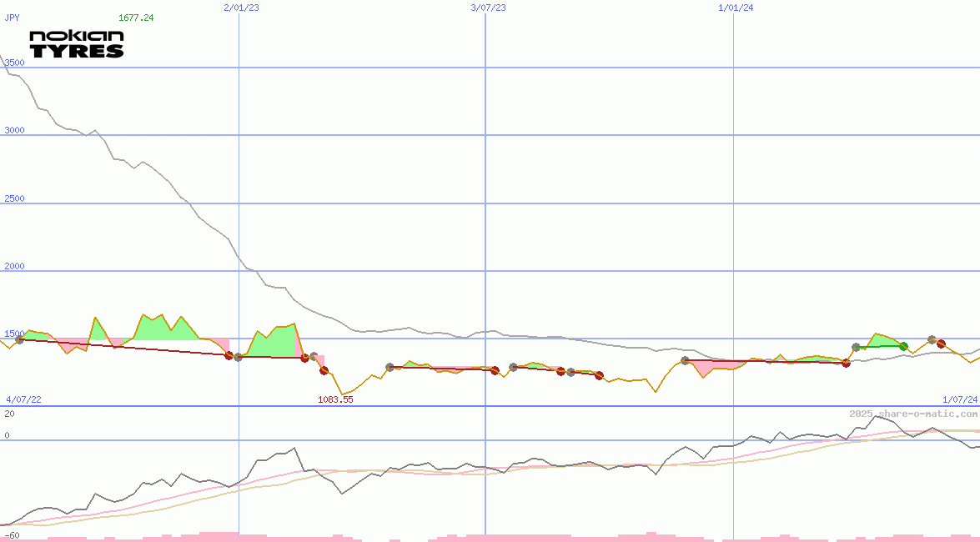Viewport: 980px width, 542px height.
Task: Click the JPY currency label
Action: (x=12, y=18)
